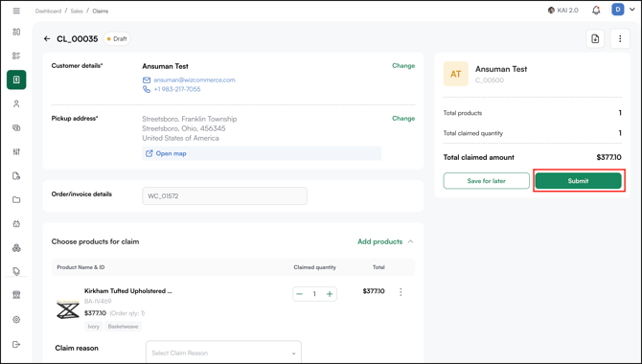642x364 pixels.
Task: Click the Total claimed amount $377.10 value
Action: 608,157
